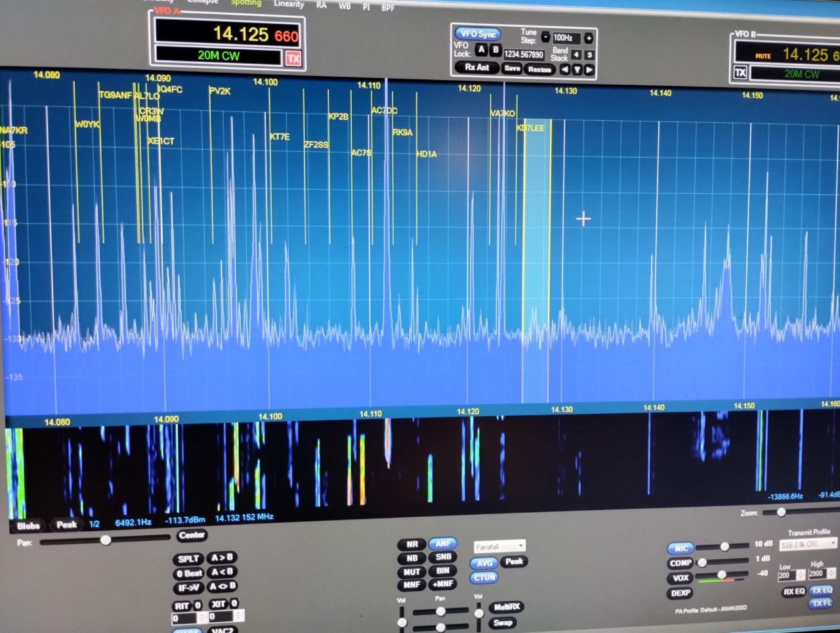Lock VFO B with the B button

(x=495, y=50)
